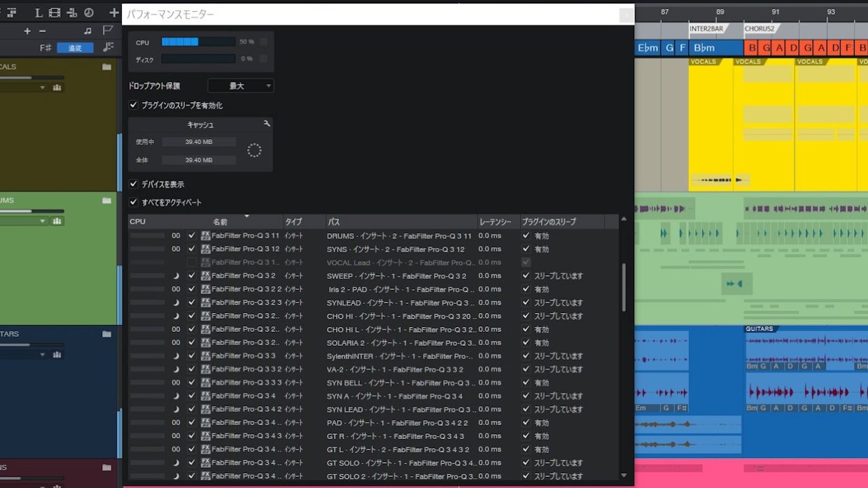Click the FX icon in the SWEEP row
Viewport: 868px width, 488px height.
point(206,276)
